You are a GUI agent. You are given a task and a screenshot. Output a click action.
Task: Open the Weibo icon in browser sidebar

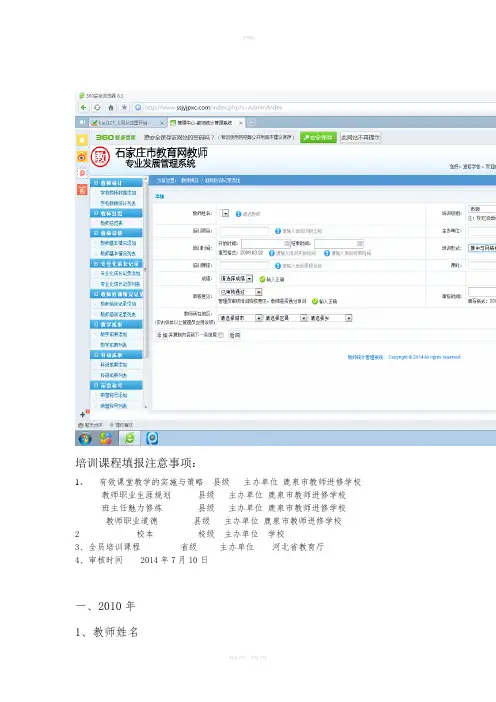pyautogui.click(x=82, y=156)
